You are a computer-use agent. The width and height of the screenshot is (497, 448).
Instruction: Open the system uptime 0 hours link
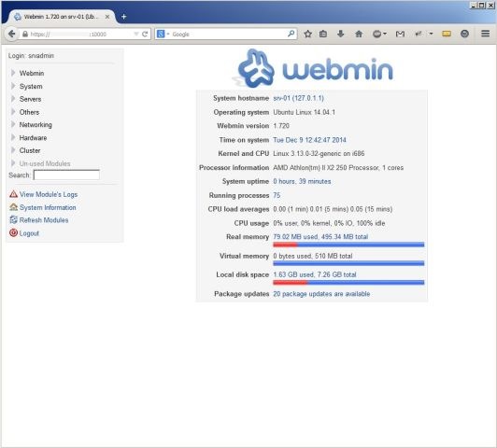(302, 181)
